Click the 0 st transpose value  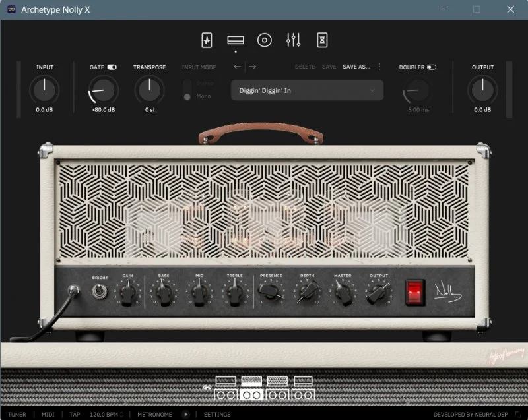pyautogui.click(x=150, y=110)
